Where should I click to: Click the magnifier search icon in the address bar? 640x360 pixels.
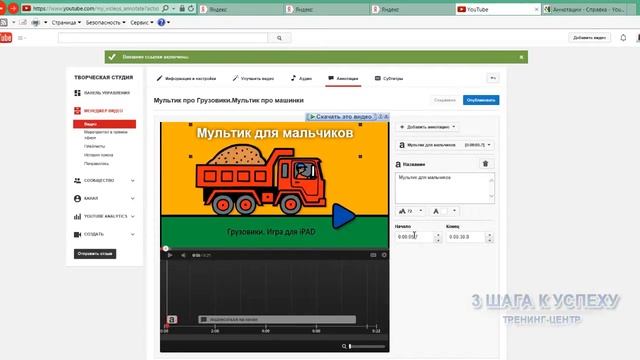click(x=165, y=9)
